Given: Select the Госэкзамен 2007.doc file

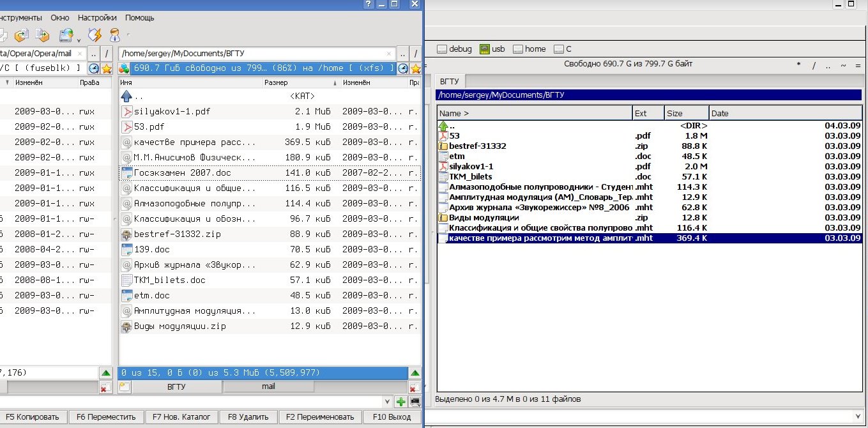Looking at the screenshot, I should [x=183, y=173].
